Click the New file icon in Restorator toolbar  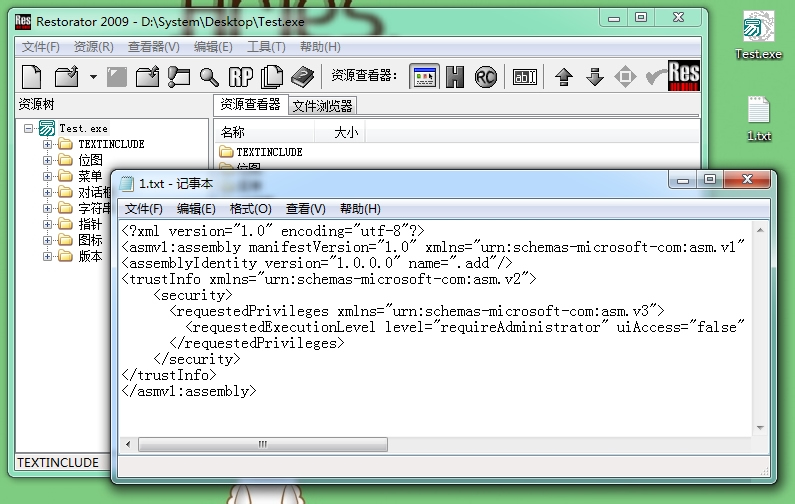[x=32, y=77]
